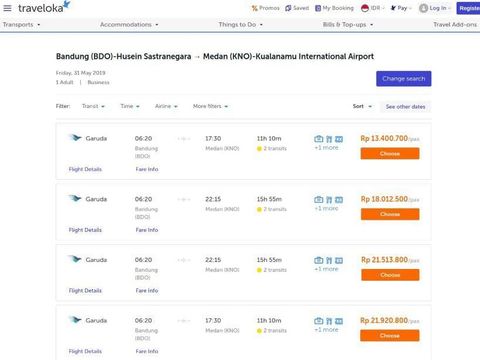
Task: Click the meal icon on the Rp 21.920.800 flight
Action: click(329, 321)
